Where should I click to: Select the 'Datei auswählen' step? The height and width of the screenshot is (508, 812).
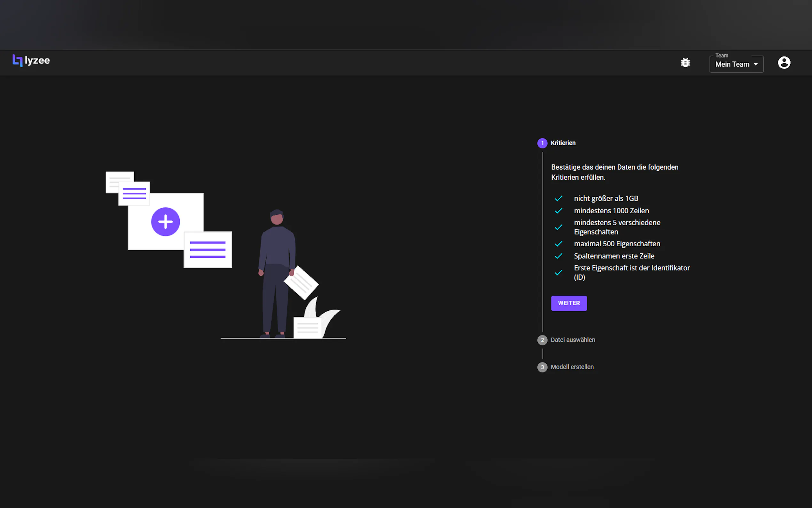click(x=573, y=340)
